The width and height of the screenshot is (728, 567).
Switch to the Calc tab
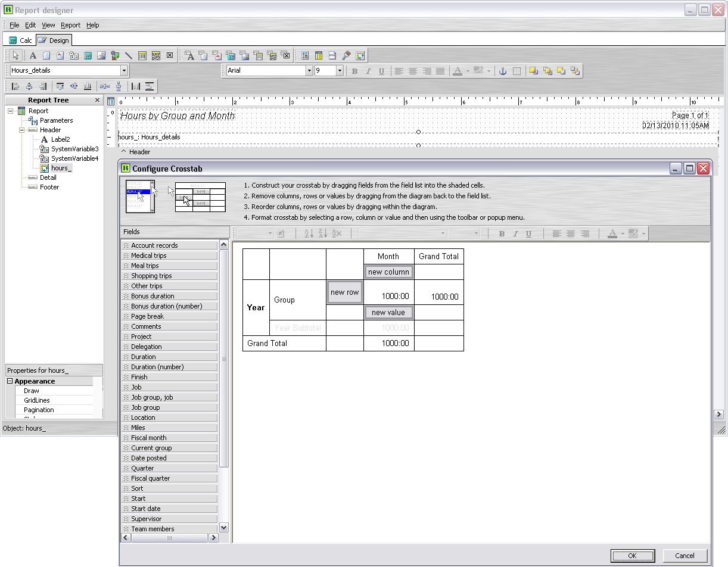click(20, 40)
